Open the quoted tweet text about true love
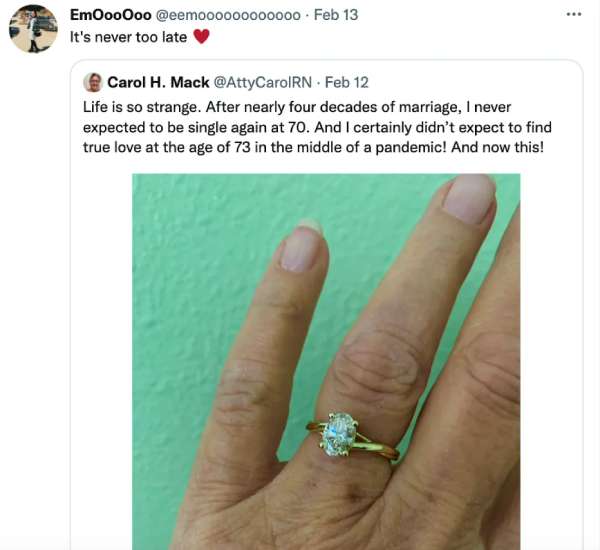The height and width of the screenshot is (550, 600). pos(317,127)
